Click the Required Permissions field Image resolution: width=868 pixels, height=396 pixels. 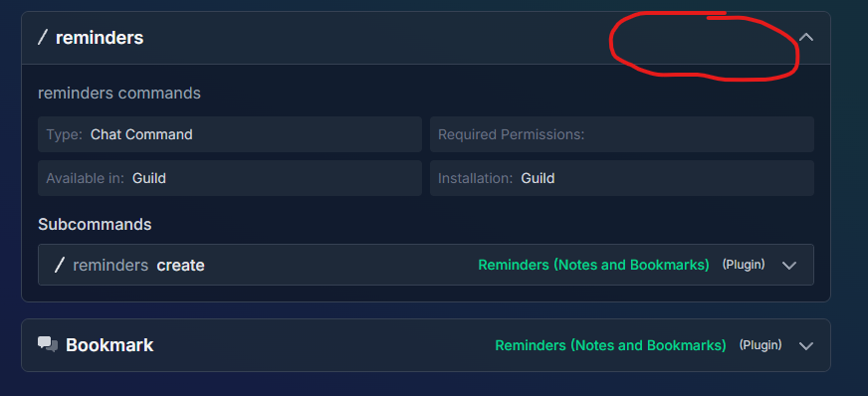pyautogui.click(x=622, y=134)
